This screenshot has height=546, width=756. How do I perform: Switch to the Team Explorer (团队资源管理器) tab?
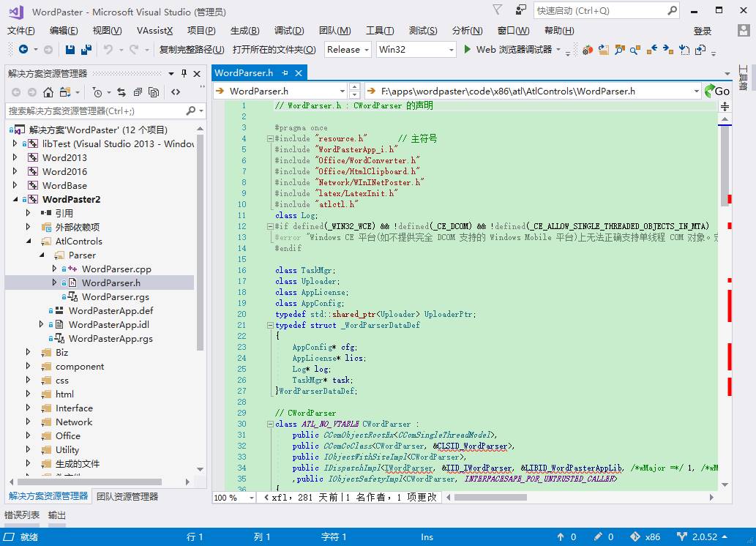pos(127,496)
